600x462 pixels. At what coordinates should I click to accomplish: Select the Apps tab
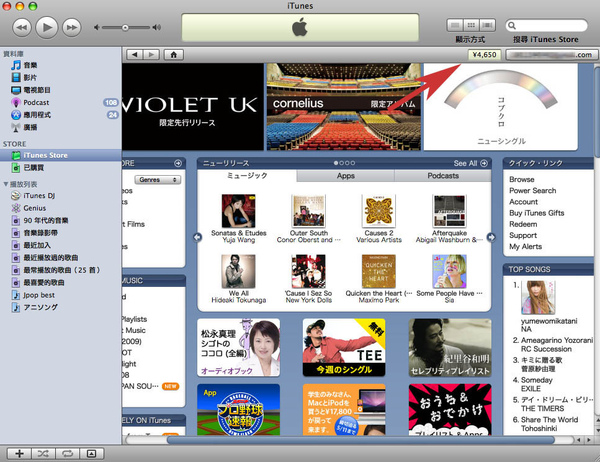point(346,176)
